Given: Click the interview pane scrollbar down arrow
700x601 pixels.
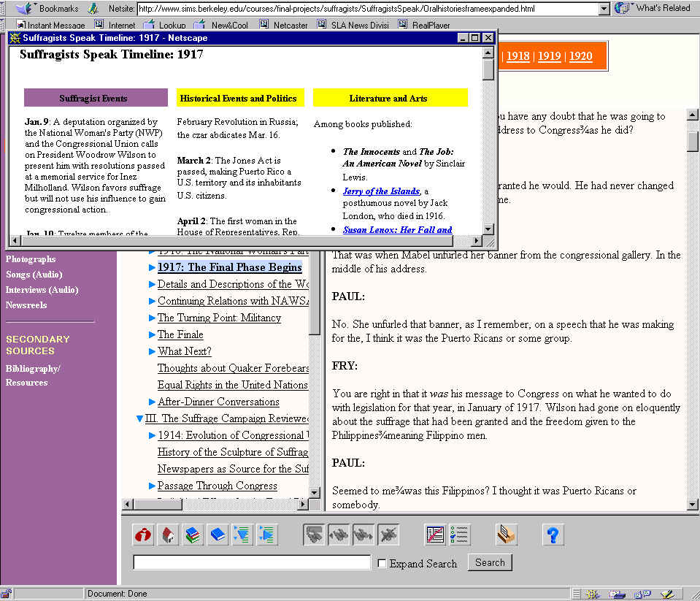Looking at the screenshot, I should click(x=693, y=505).
